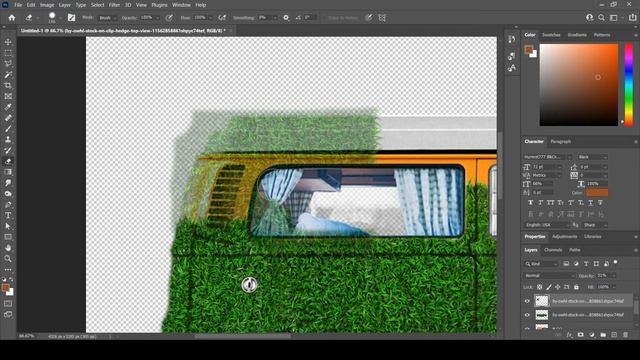Viewport: 640px width, 360px height.
Task: Toggle lock position
Action: click(x=558, y=287)
